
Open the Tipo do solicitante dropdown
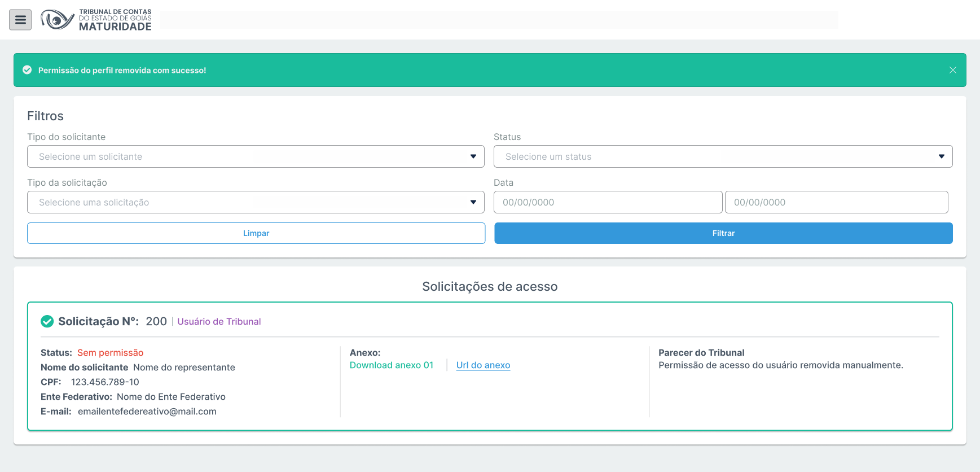[256, 156]
